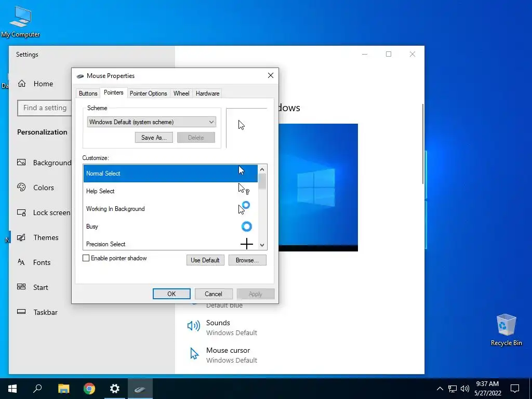Open My Computer desktop icon
The image size is (532, 399).
20,21
